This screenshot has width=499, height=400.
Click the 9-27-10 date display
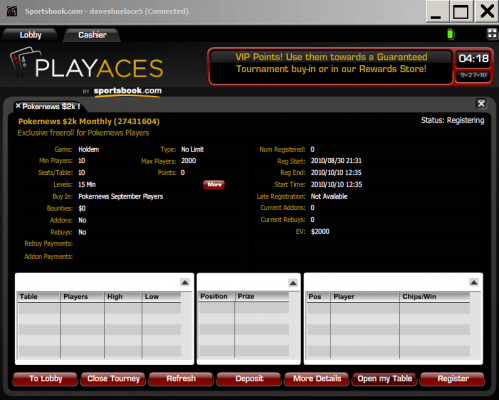[473, 75]
